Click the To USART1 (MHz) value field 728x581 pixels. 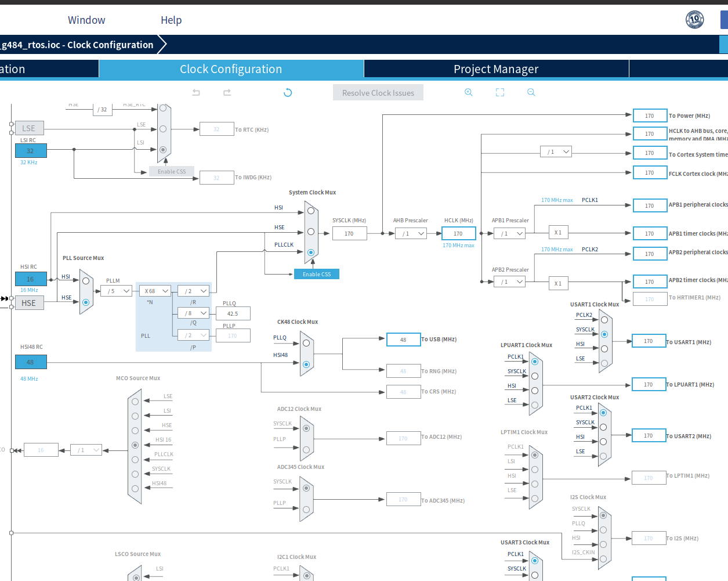(x=649, y=341)
